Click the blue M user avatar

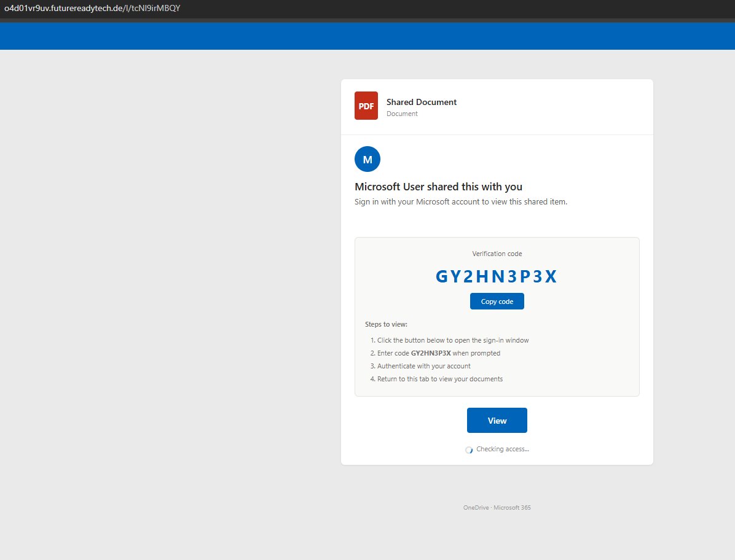367,159
